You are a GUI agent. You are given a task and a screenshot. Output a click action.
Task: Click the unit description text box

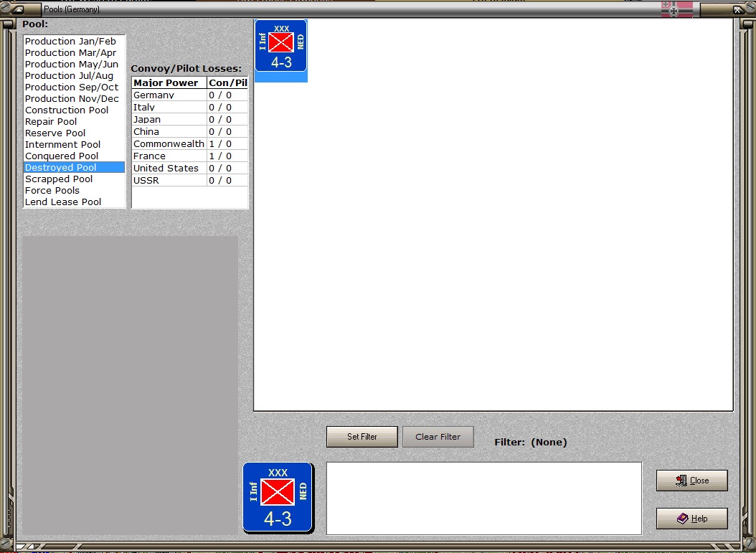click(x=484, y=498)
